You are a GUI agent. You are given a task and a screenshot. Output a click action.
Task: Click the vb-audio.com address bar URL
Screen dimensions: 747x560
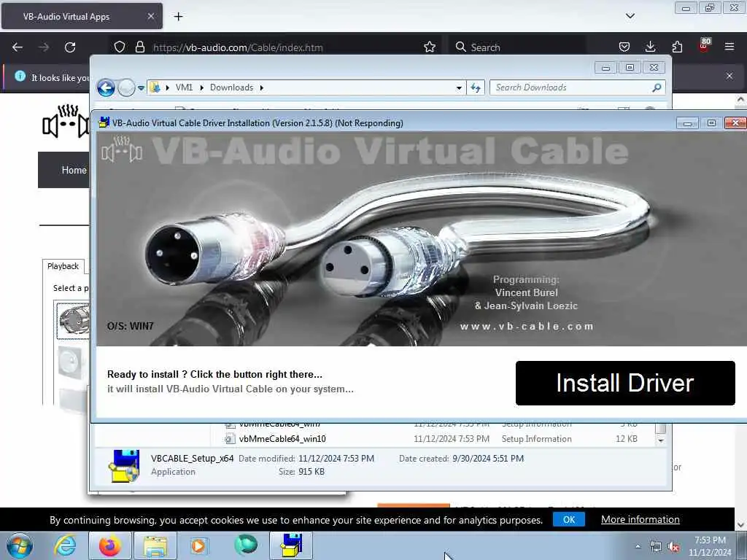pyautogui.click(x=238, y=47)
